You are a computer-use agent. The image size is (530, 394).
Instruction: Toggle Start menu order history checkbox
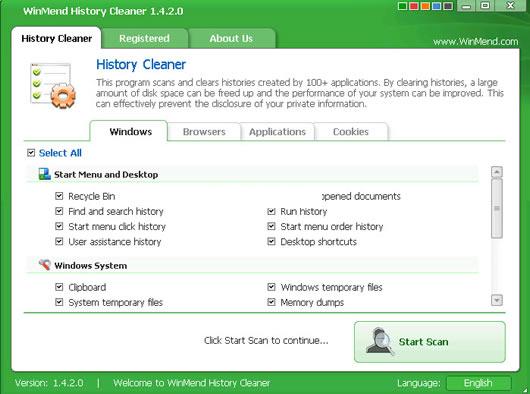271,226
